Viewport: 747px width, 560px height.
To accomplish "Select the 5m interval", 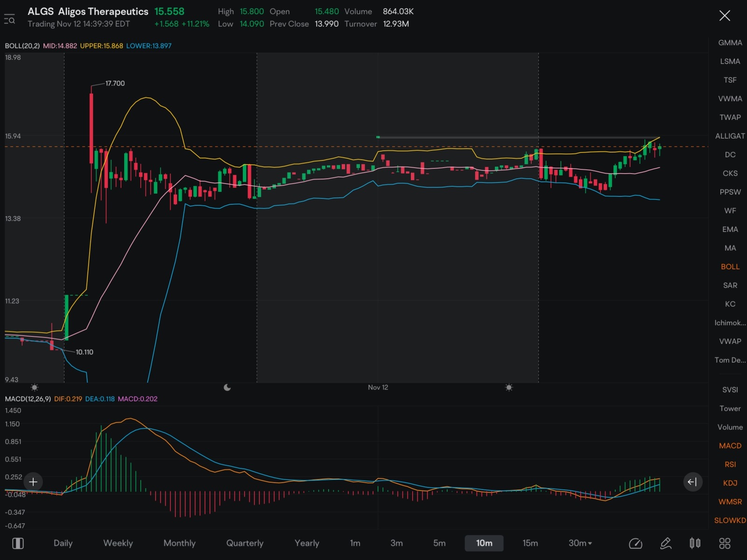I will click(439, 543).
